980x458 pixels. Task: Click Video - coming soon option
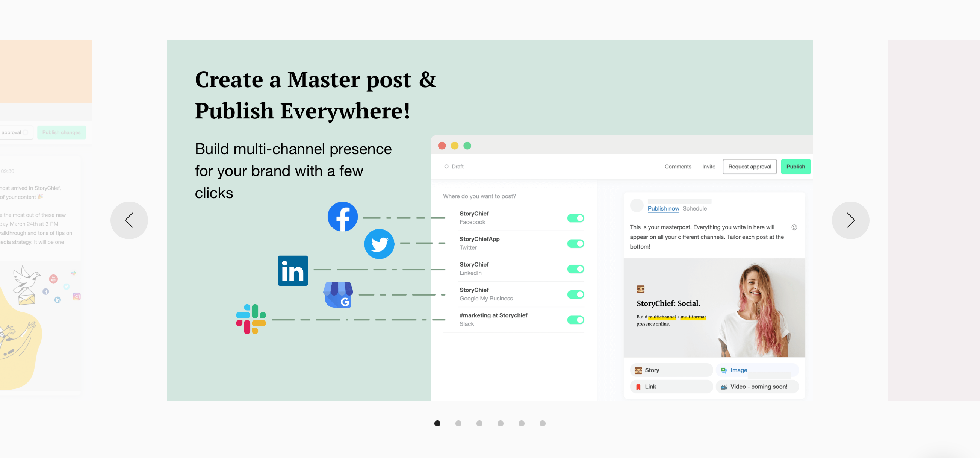757,387
